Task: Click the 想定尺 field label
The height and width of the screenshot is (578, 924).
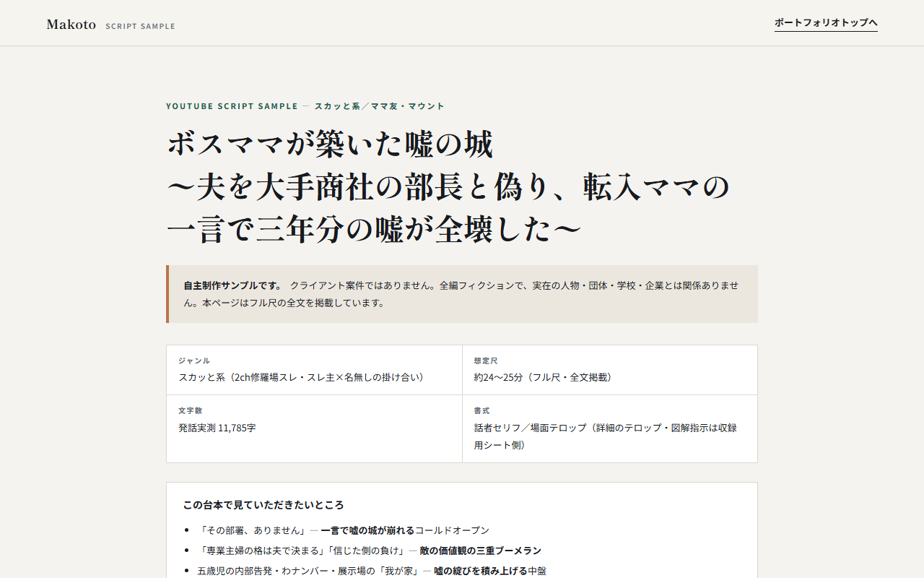Action: tap(486, 361)
